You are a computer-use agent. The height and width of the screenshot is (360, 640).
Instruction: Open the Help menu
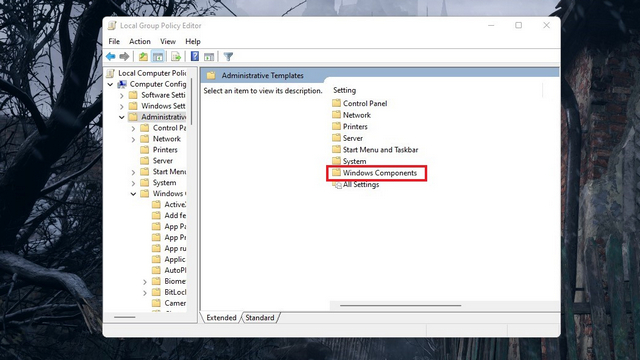point(193,41)
